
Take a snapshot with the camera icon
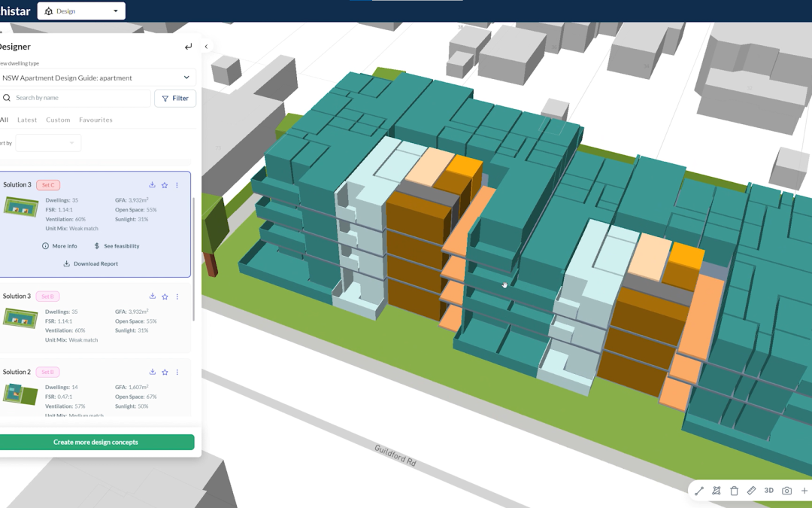pos(786,490)
